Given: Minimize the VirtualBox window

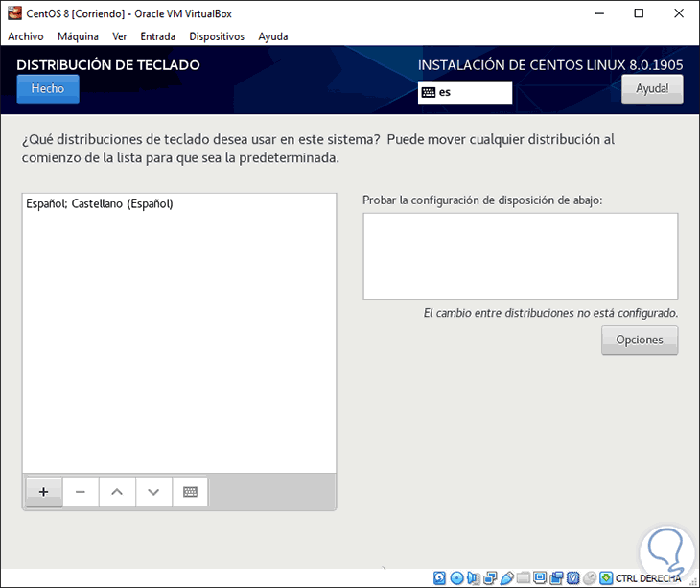Looking at the screenshot, I should [599, 13].
